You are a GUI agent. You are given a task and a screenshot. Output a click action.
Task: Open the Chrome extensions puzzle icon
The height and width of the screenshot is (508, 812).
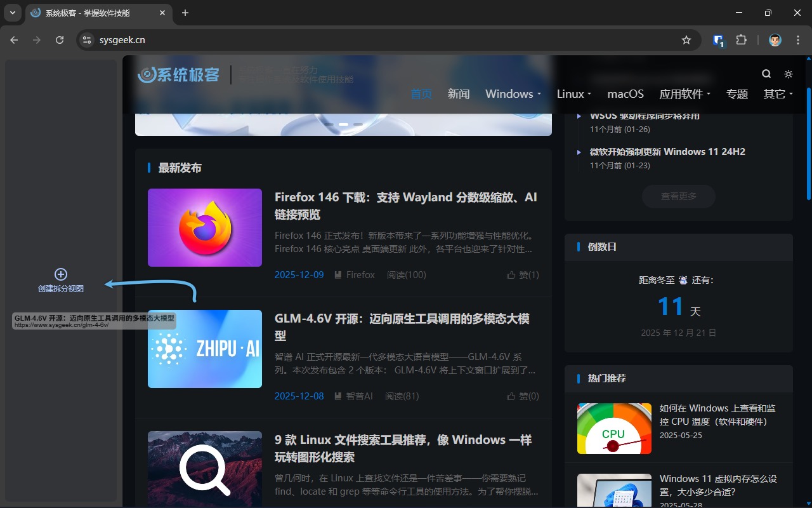coord(741,39)
